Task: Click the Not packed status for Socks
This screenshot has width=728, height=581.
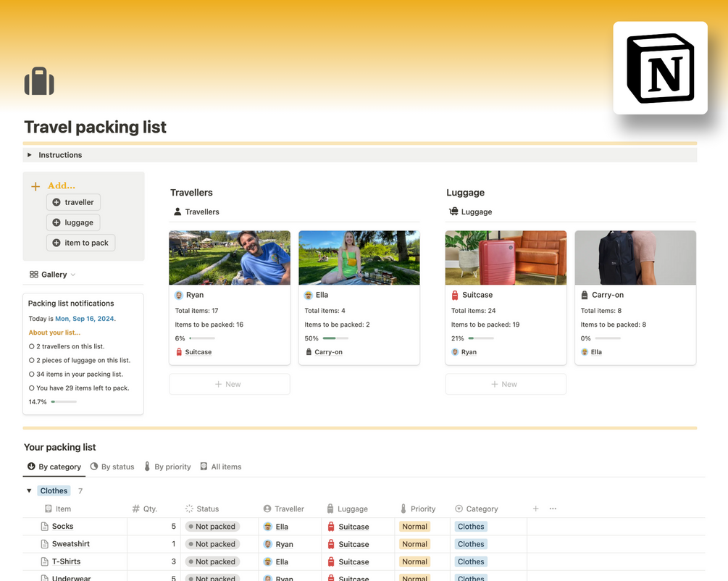Action: pos(212,527)
